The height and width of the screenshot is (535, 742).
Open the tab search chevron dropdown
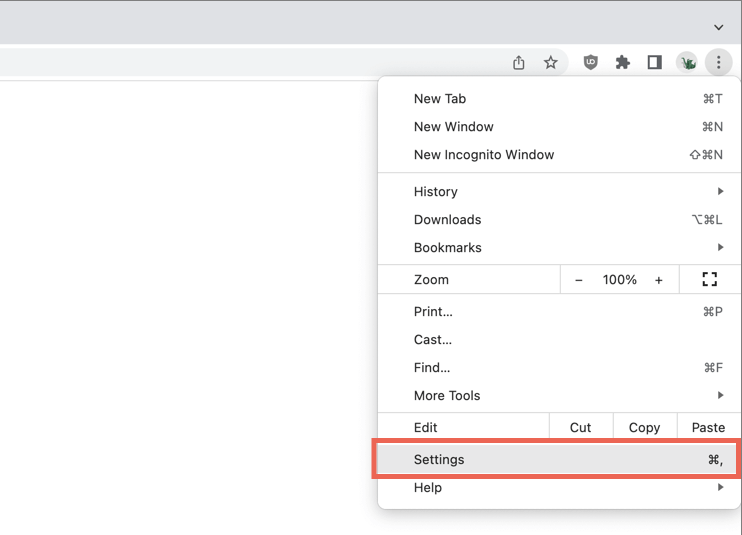pos(718,27)
